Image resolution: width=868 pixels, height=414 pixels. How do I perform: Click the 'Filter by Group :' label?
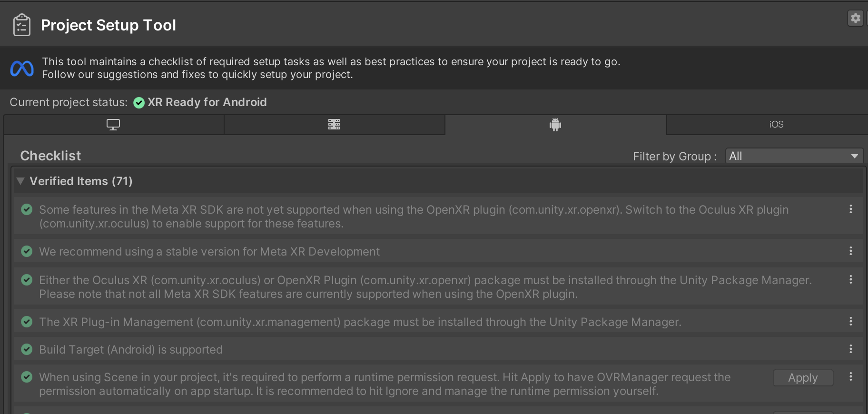[x=675, y=157]
